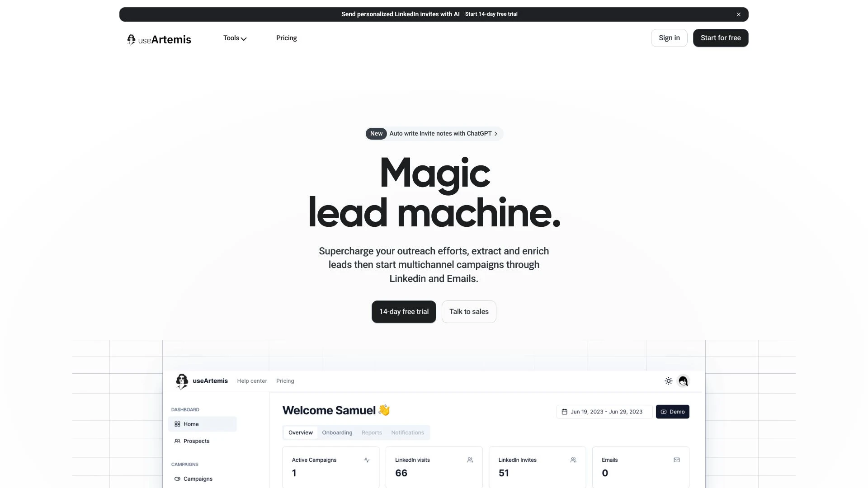Select the Overview tab

pyautogui.click(x=301, y=432)
